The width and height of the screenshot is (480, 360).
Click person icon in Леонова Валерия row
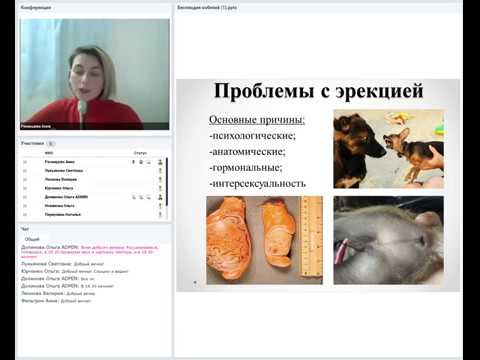pyautogui.click(x=160, y=179)
